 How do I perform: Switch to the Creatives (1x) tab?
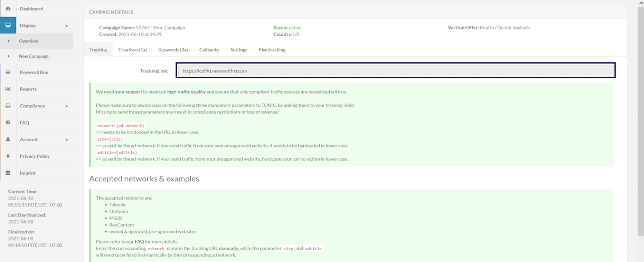click(x=132, y=50)
